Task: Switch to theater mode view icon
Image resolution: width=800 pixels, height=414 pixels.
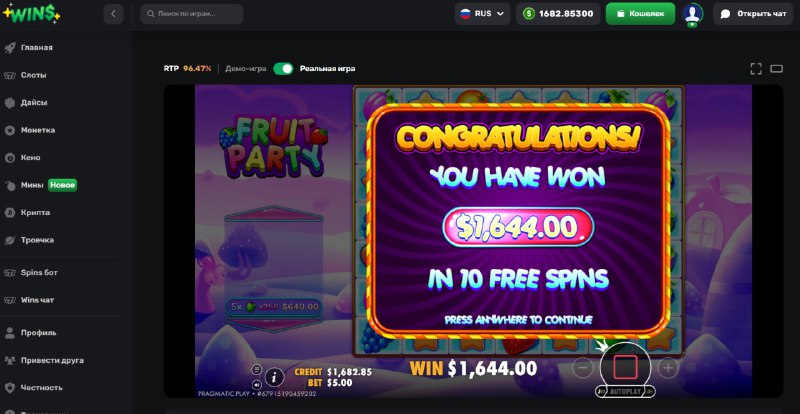Action: click(776, 69)
